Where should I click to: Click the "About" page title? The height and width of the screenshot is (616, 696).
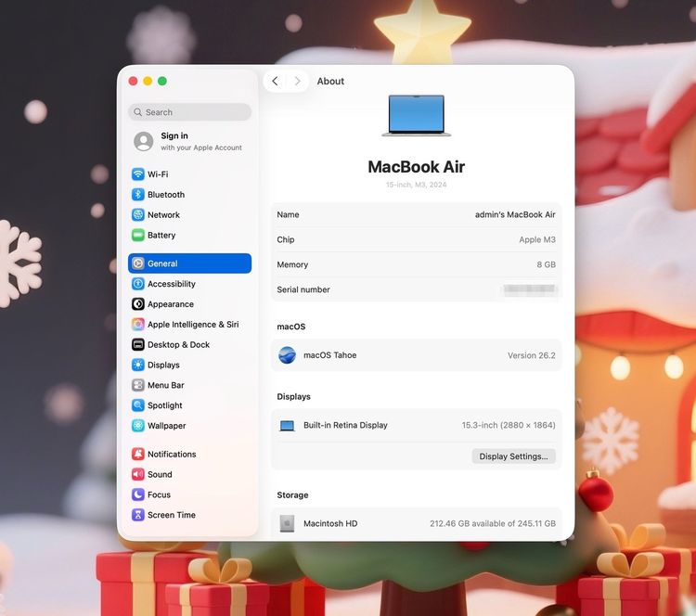[330, 82]
